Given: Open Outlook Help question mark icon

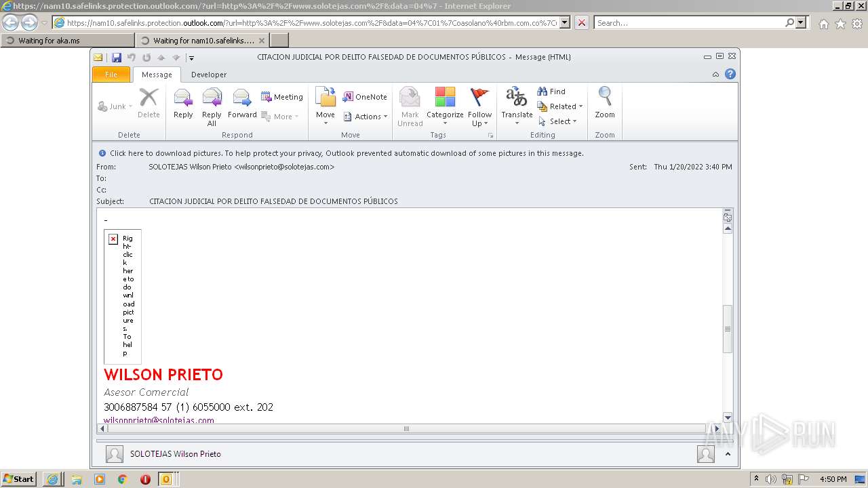Looking at the screenshot, I should pos(730,75).
